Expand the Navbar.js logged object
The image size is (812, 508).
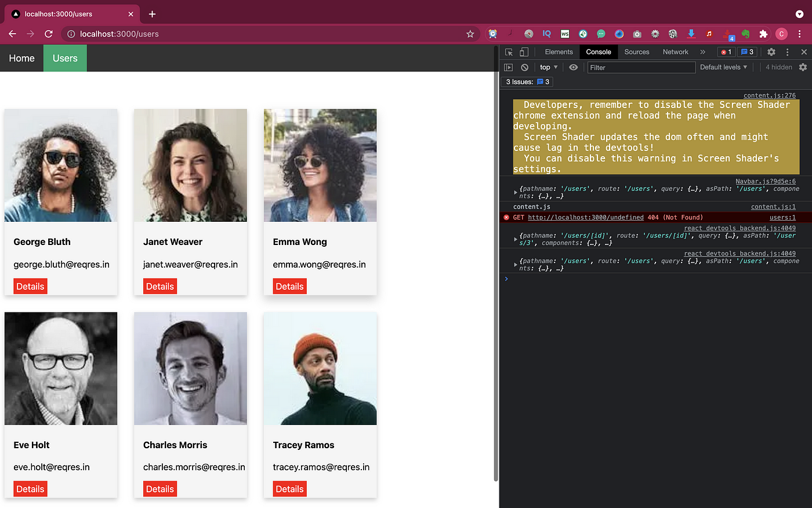[515, 192]
